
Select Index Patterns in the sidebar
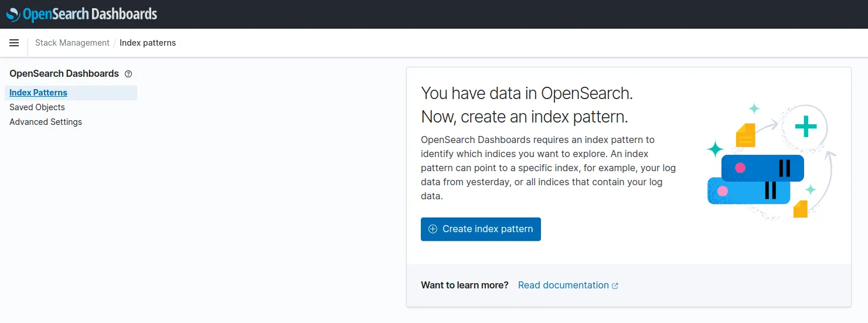pyautogui.click(x=38, y=93)
